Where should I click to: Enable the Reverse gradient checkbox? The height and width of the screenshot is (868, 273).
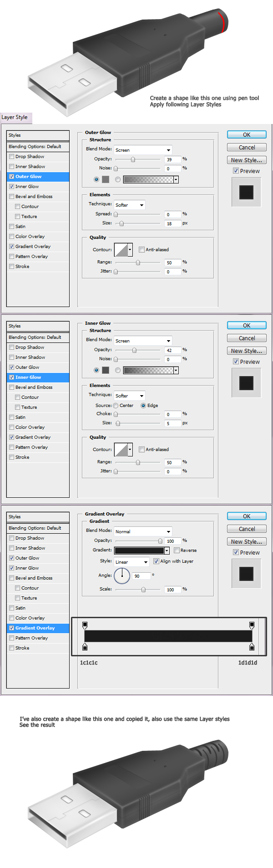pos(177,550)
